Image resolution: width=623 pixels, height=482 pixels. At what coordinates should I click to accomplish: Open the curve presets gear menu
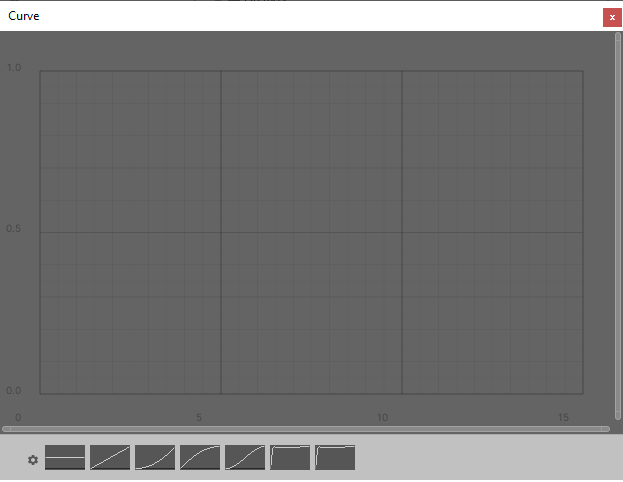click(33, 460)
